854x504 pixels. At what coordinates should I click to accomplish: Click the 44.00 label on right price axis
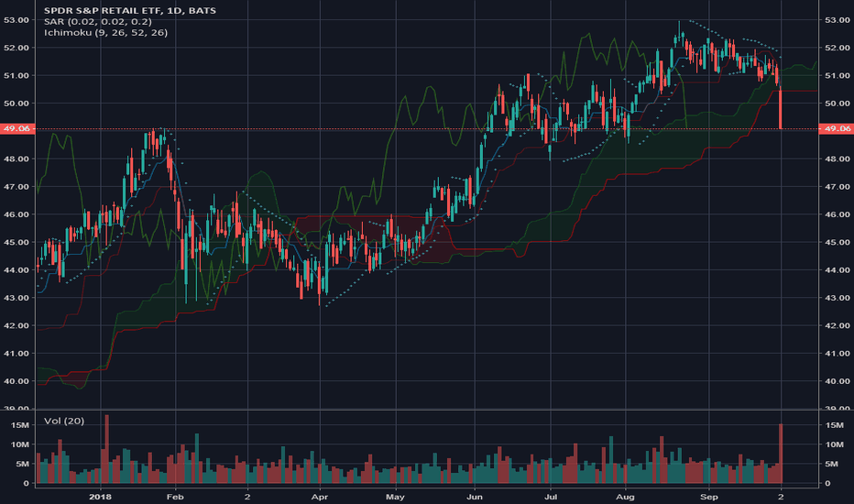(x=838, y=270)
